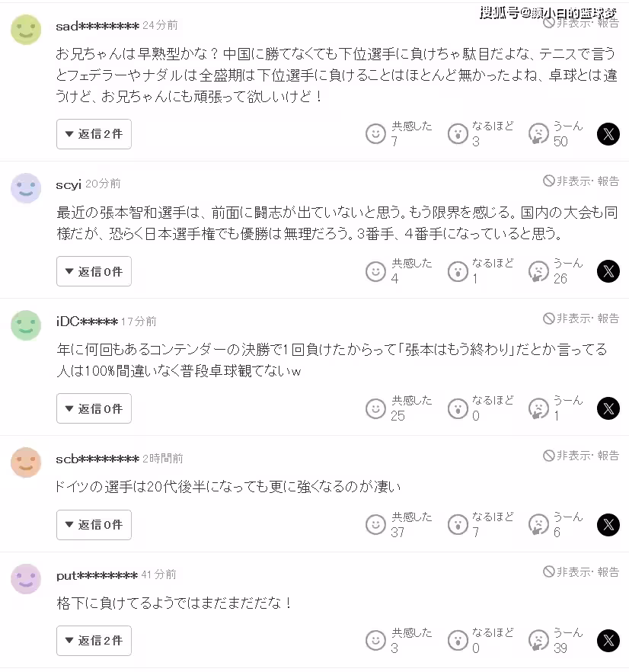Viewport: 629px width, 672px height.
Task: Share iDC's comment to X
Action: pos(608,408)
